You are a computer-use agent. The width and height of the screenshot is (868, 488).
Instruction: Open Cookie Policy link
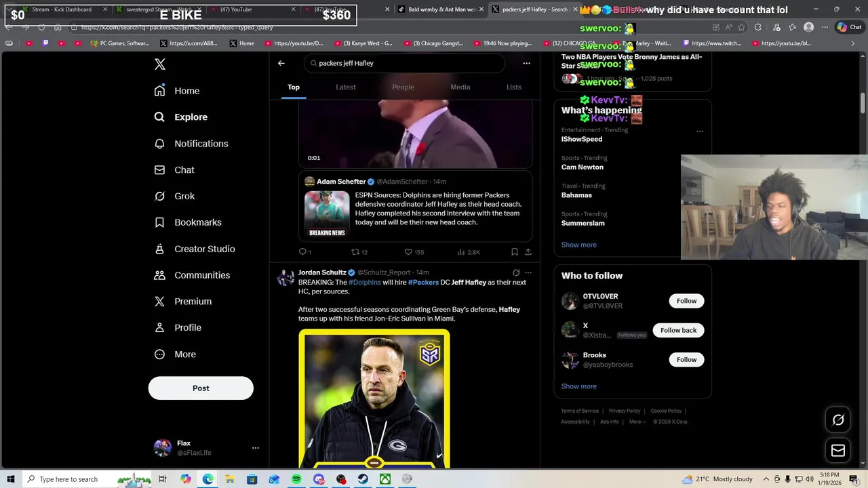pos(666,411)
